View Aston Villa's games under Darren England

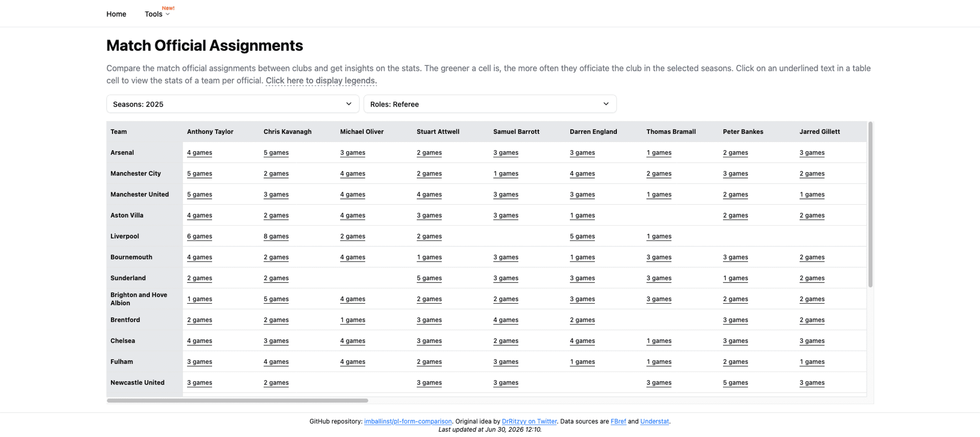582,215
